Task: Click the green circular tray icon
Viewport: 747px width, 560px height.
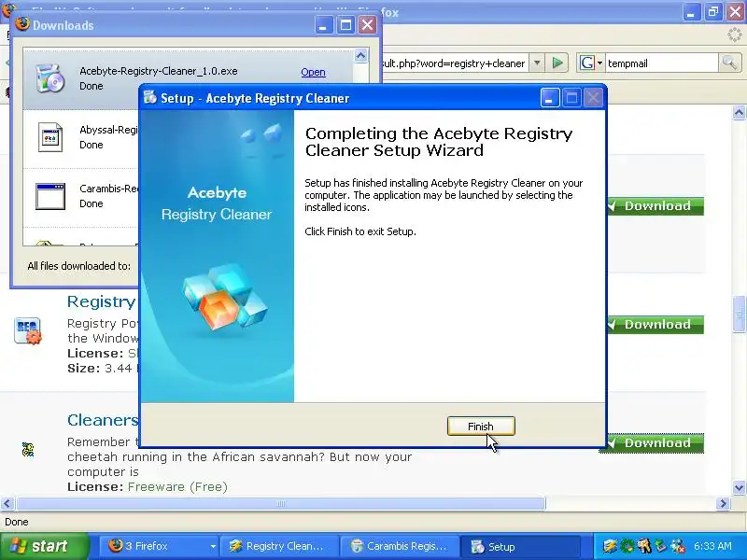Action: tap(627, 546)
